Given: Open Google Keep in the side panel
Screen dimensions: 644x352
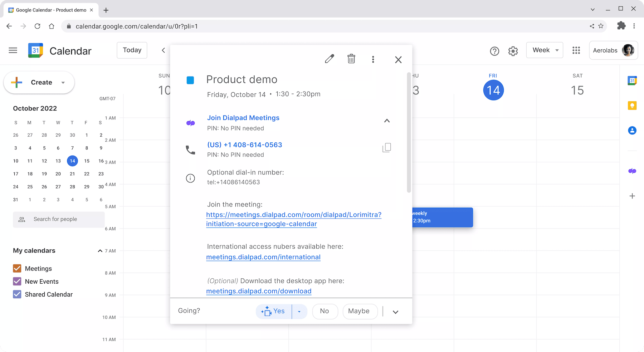Looking at the screenshot, I should (632, 105).
